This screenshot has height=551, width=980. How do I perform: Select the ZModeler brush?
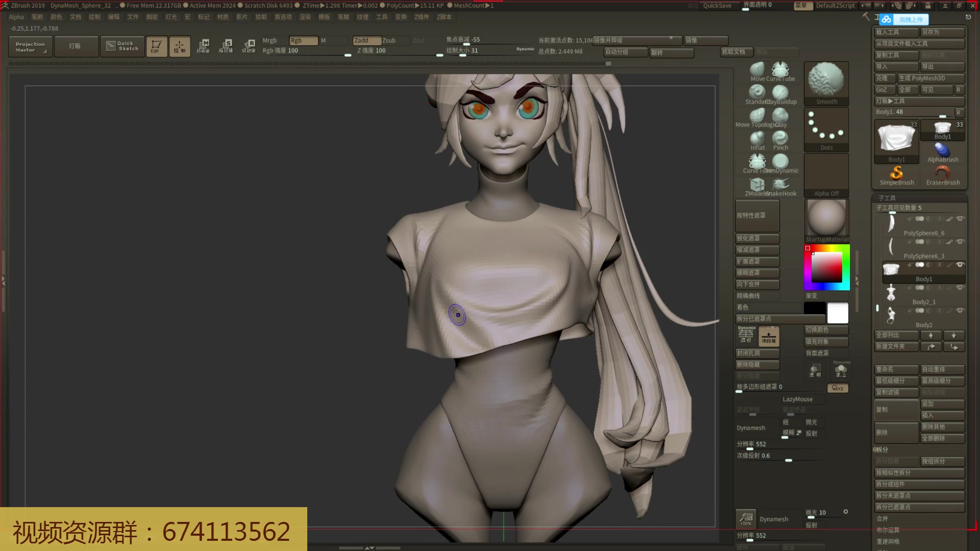click(756, 183)
